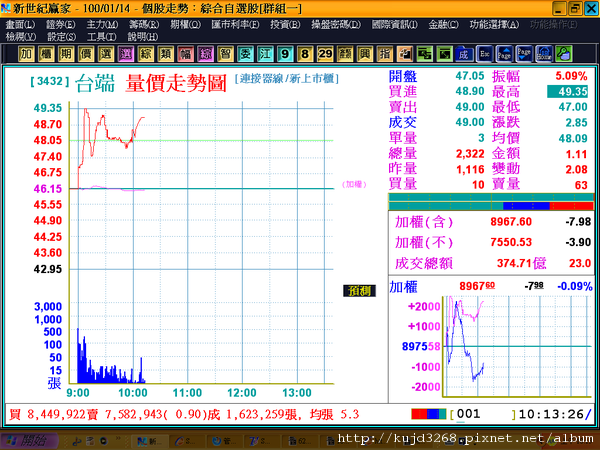This screenshot has height=450, width=600.
Task: Open the 檢視(V) menu
Action: click(21, 37)
